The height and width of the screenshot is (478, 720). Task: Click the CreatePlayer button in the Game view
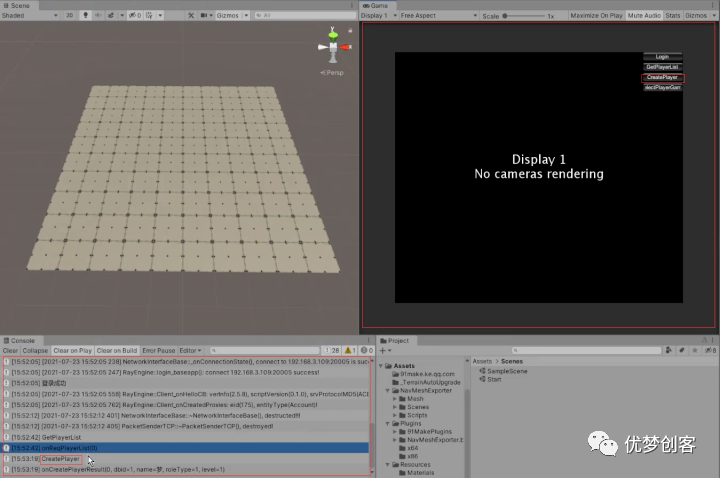662,77
